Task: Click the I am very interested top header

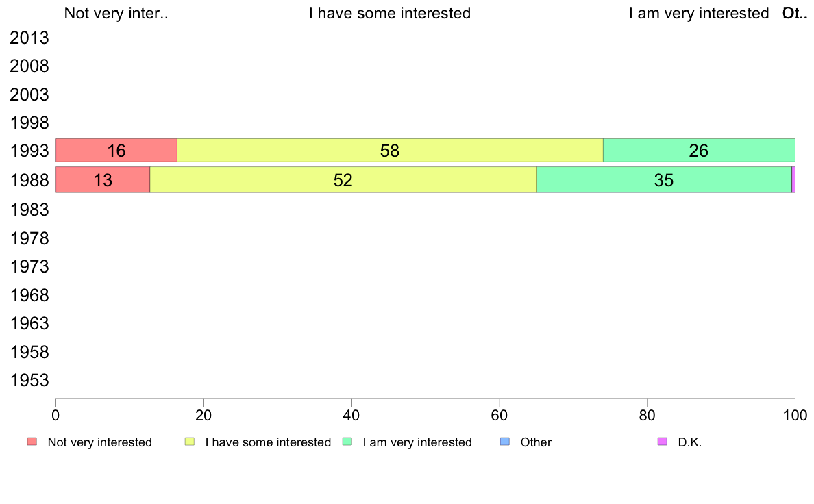Action: pos(699,13)
